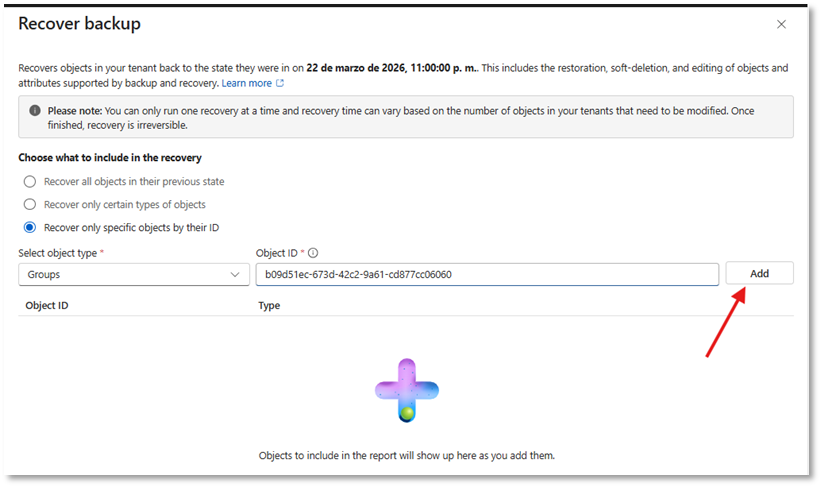Select Recover all objects in their previous state

pos(30,182)
